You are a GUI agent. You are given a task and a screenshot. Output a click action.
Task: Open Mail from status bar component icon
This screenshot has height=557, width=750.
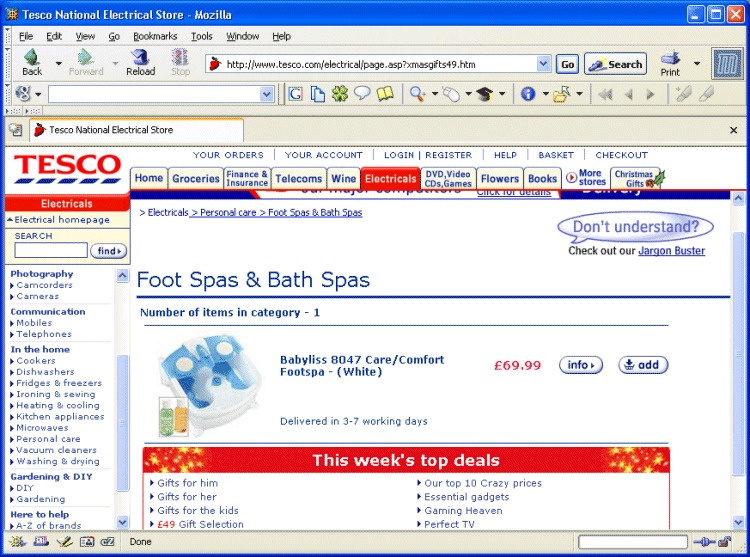pyautogui.click(x=41, y=541)
